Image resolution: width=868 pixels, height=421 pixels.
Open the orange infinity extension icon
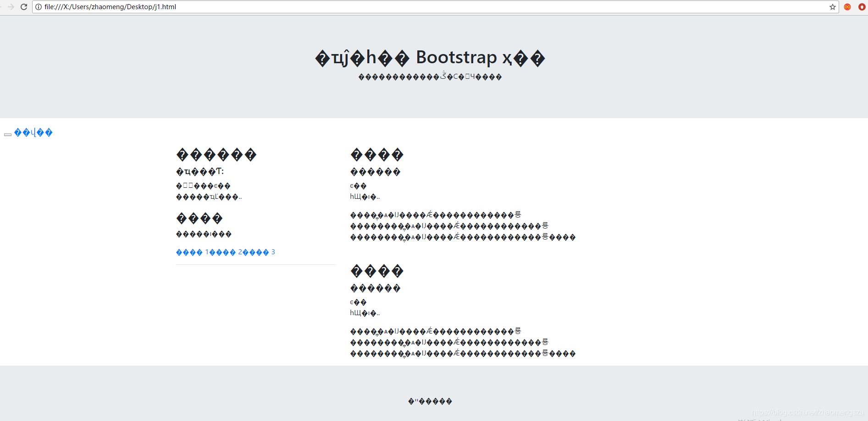click(847, 7)
